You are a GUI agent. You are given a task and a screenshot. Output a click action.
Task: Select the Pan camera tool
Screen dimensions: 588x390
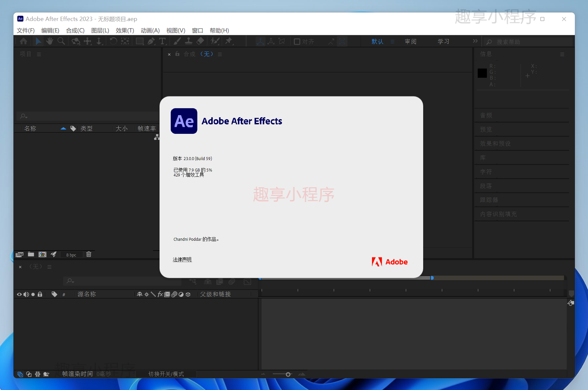88,41
